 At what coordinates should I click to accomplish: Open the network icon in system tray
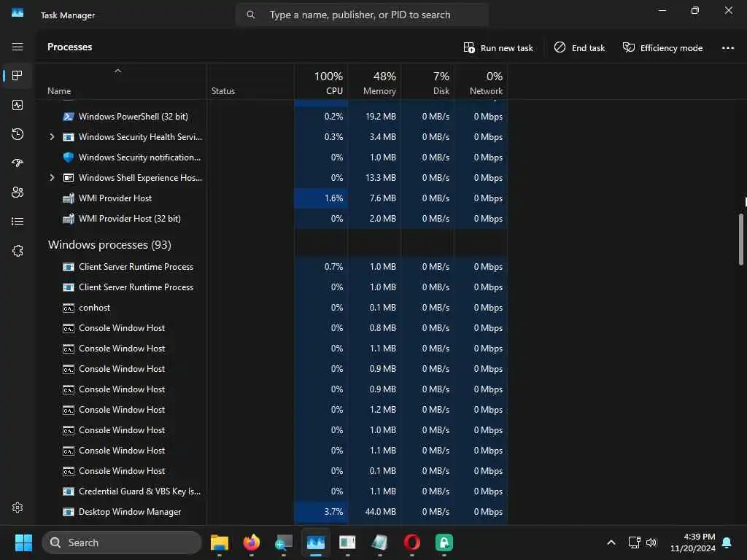[x=634, y=542]
